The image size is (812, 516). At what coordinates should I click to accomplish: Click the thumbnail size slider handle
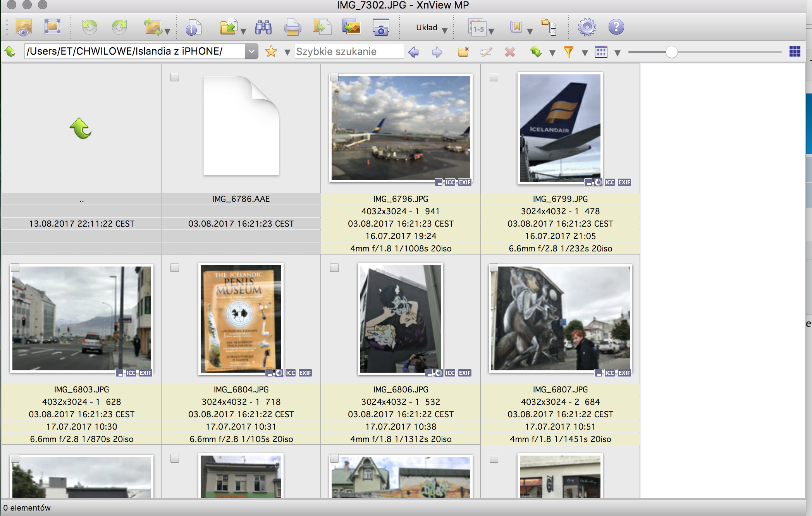point(671,52)
